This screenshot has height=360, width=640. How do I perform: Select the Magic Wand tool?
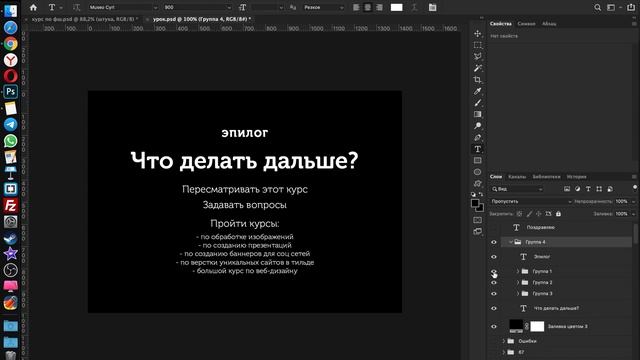478,68
